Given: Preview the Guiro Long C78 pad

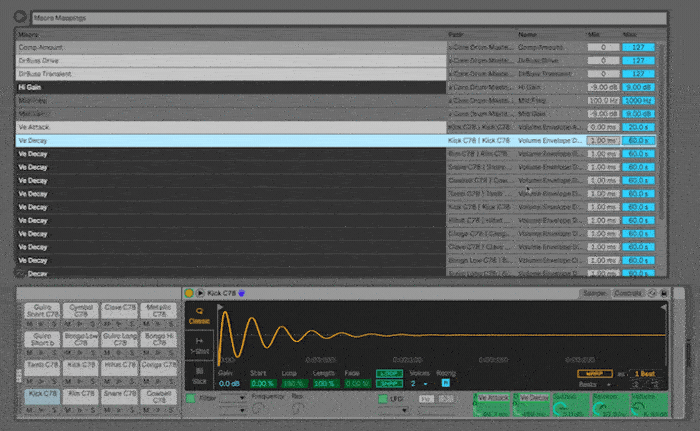Looking at the screenshot, I should pyautogui.click(x=120, y=352).
